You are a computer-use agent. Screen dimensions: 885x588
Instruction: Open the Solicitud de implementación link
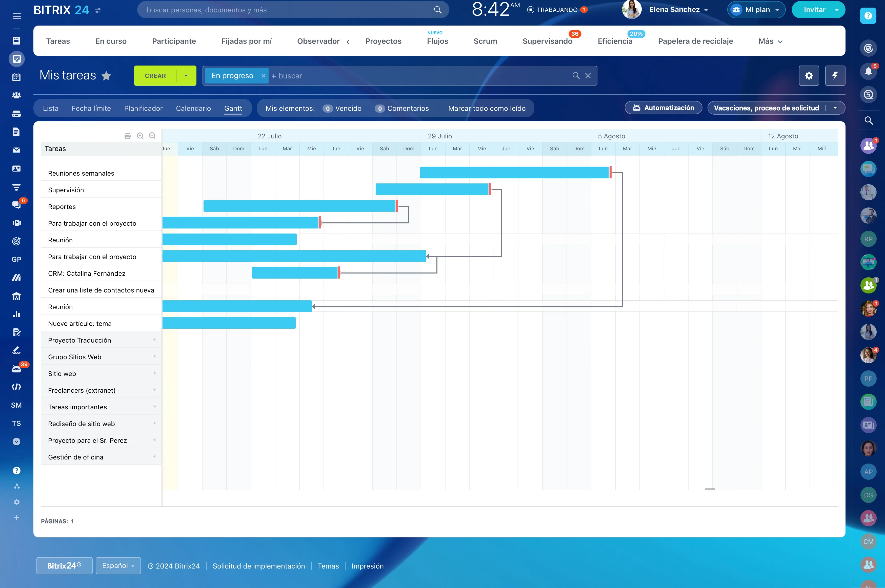coord(258,566)
